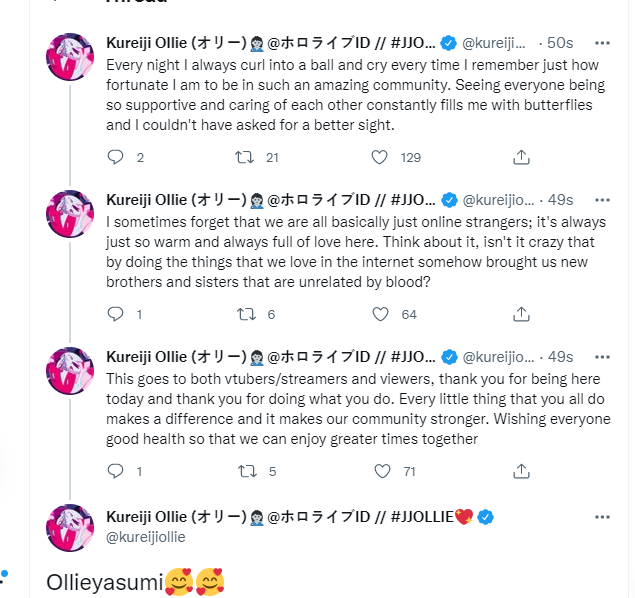
Task: Reply to the online strangers tweet
Action: click(x=115, y=314)
